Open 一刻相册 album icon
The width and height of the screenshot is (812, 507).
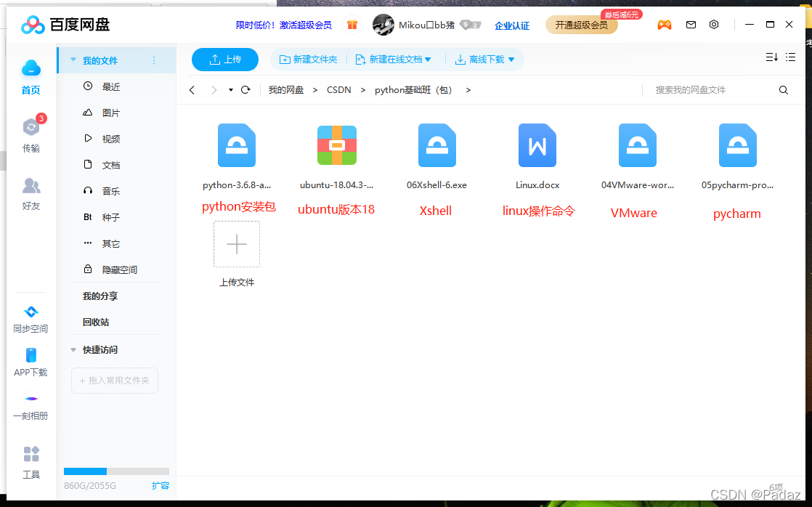[x=31, y=399]
